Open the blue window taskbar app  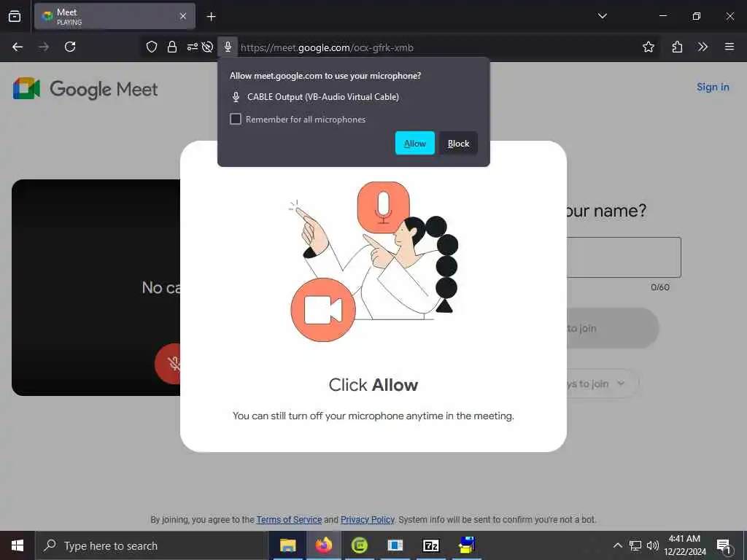pyautogui.click(x=395, y=545)
